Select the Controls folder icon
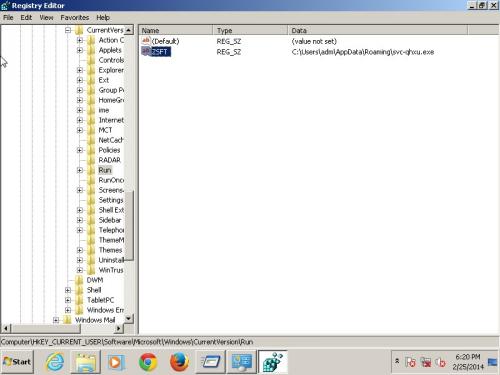Screen dimensions: 500x375 click(91, 60)
